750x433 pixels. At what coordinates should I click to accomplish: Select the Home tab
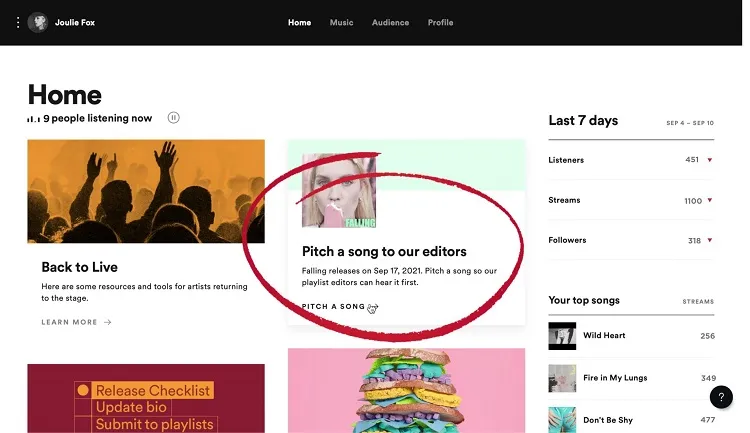coord(299,22)
